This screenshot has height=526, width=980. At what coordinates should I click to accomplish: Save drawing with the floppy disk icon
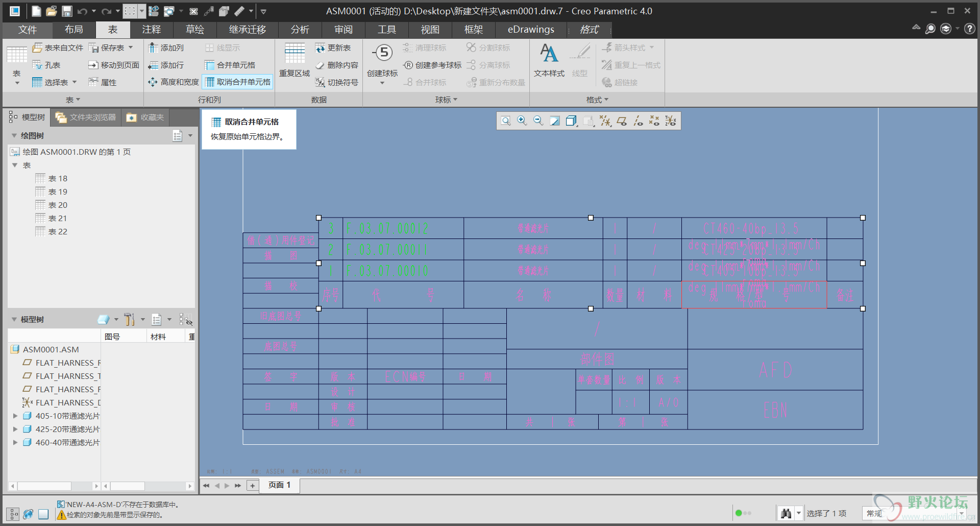coord(67,11)
